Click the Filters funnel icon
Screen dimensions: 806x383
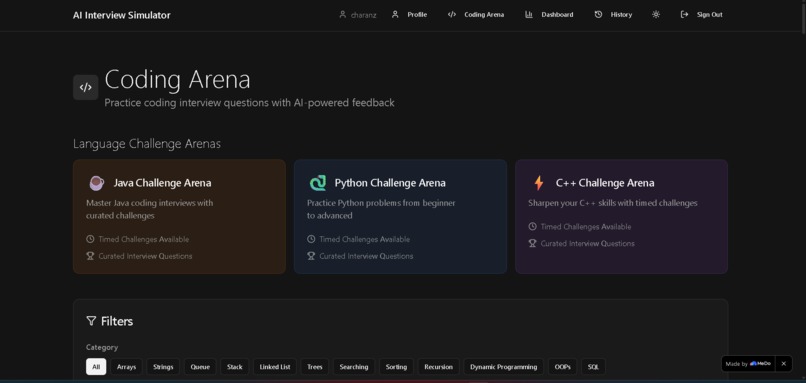91,321
